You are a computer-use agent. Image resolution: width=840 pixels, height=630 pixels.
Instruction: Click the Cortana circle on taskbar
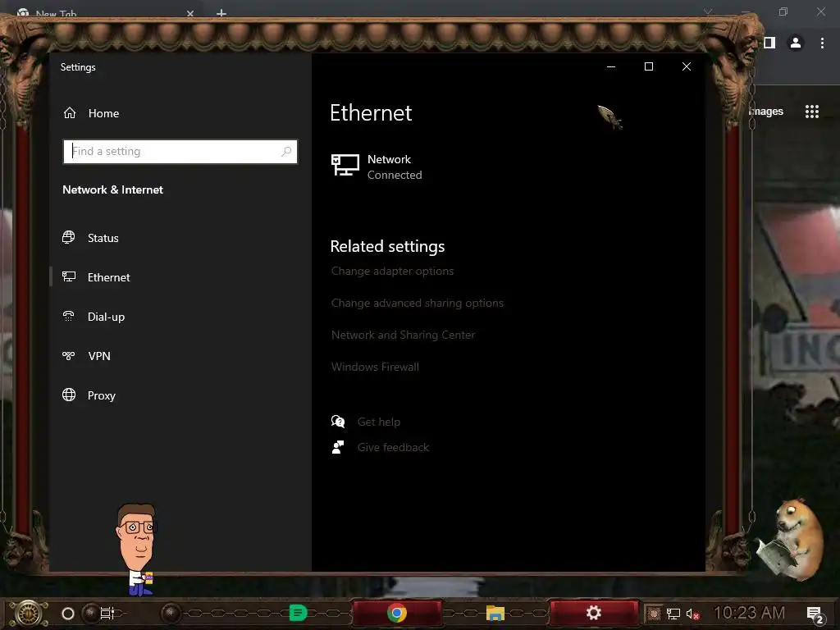68,614
